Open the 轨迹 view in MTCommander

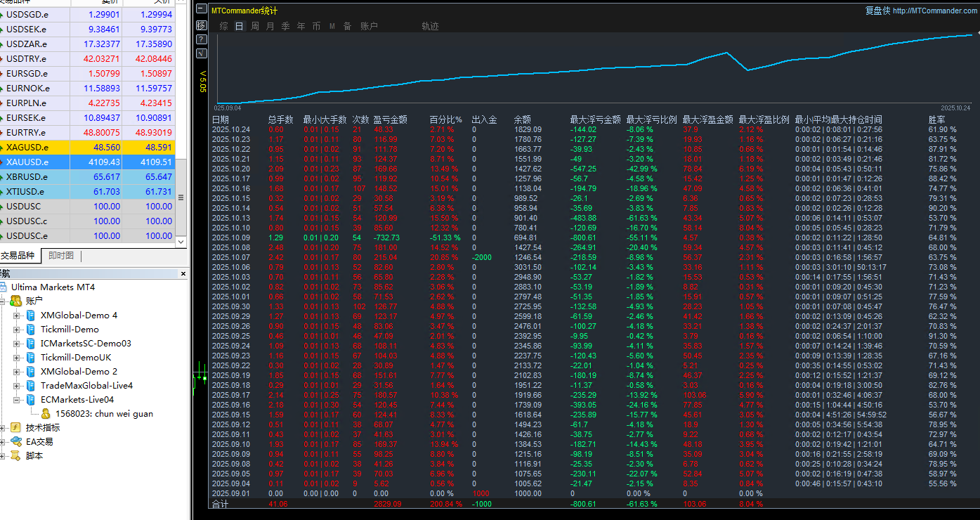[x=430, y=26]
